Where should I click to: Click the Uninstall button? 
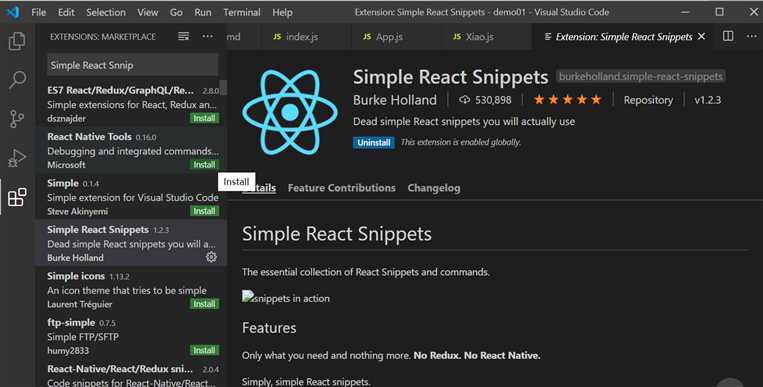coord(374,143)
